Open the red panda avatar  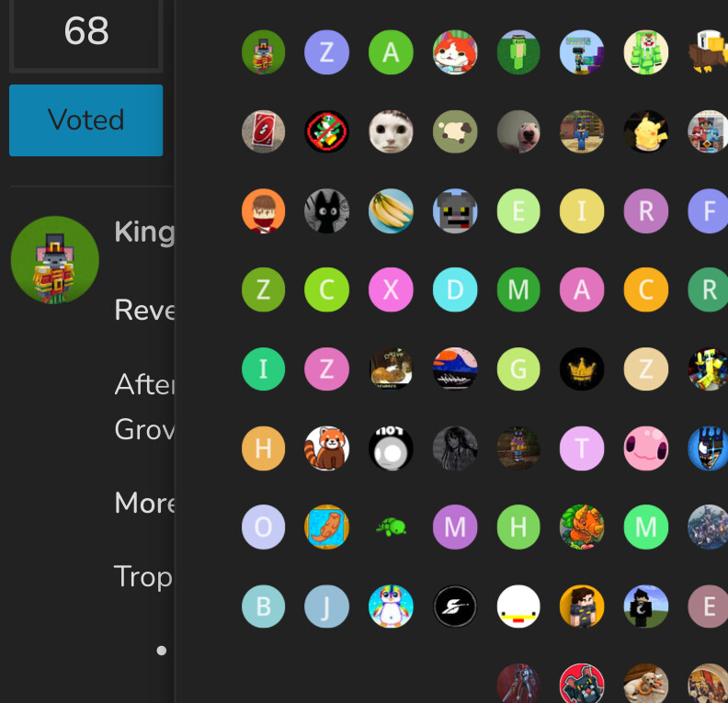point(326,448)
